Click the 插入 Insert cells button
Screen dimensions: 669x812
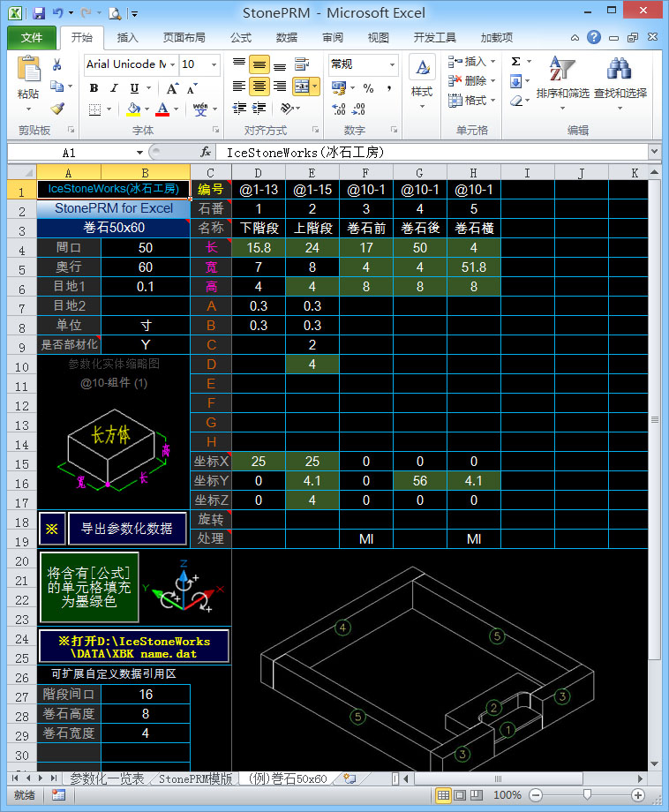point(468,62)
